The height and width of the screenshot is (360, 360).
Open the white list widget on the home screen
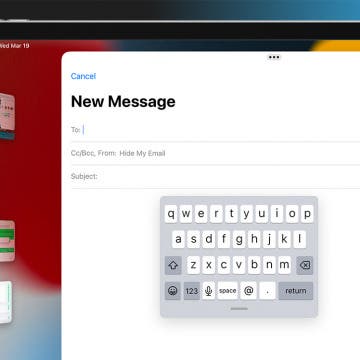pos(6,302)
